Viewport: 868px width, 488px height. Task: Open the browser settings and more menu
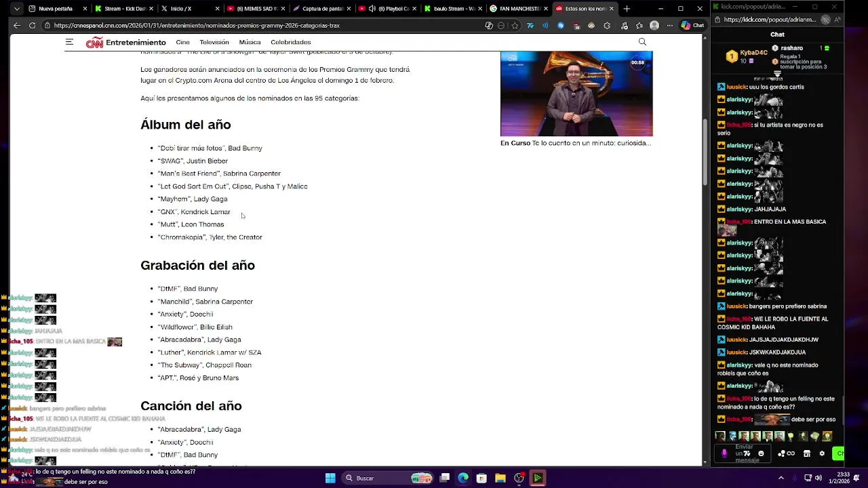(x=669, y=25)
